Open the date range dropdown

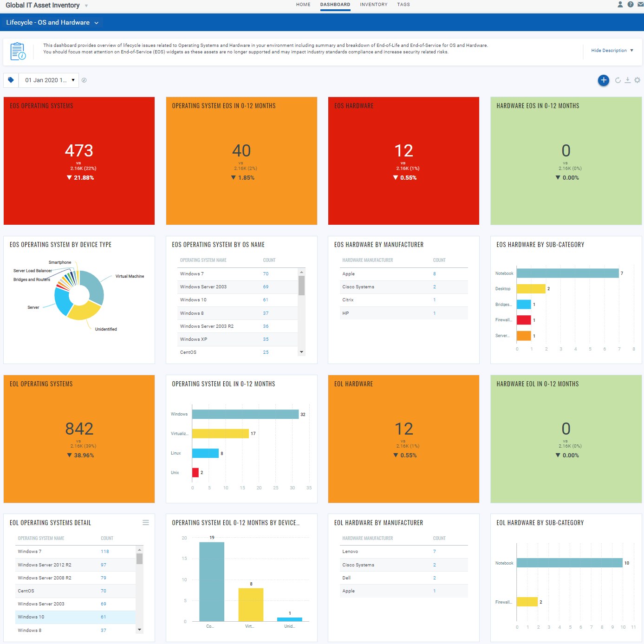pos(72,80)
